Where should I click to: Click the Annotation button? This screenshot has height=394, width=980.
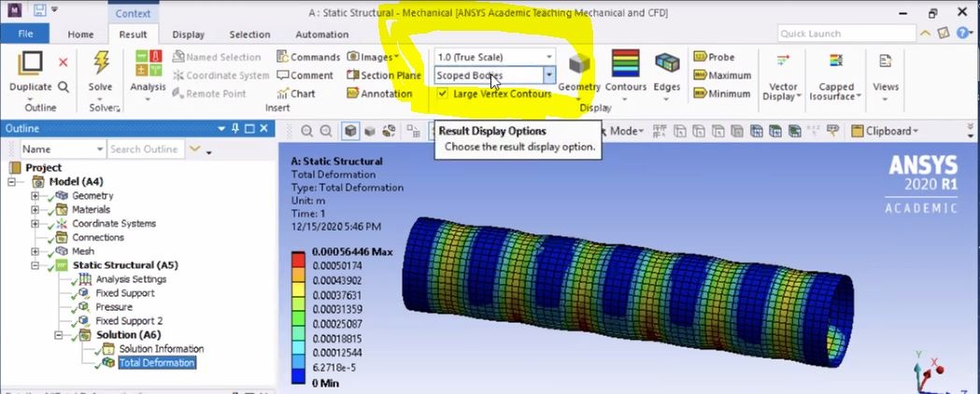tap(379, 93)
